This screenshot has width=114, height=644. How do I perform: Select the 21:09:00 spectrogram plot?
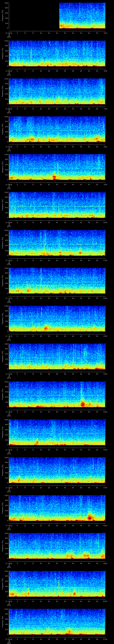click(57, 205)
